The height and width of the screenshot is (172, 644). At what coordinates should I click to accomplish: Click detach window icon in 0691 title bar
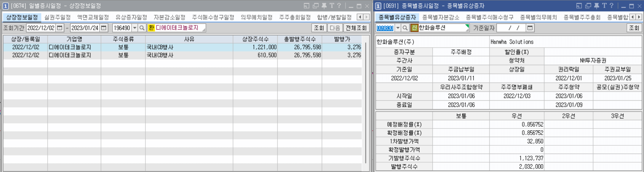point(588,6)
